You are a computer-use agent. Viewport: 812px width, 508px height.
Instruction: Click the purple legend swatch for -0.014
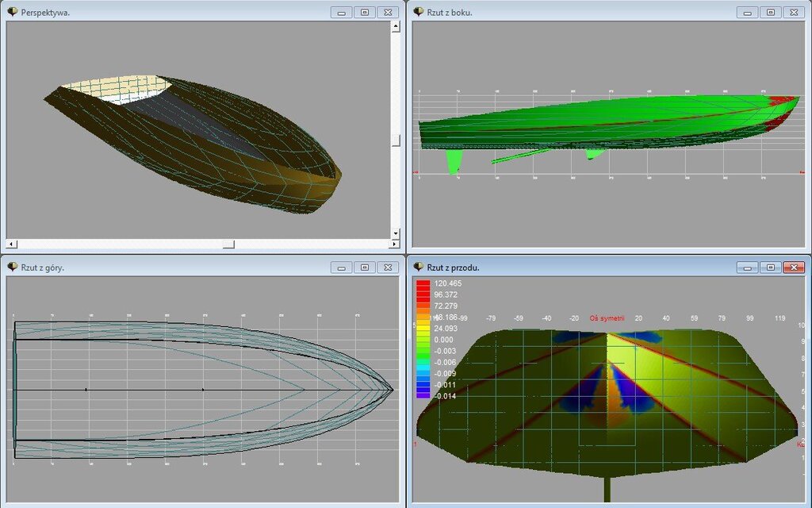point(423,394)
